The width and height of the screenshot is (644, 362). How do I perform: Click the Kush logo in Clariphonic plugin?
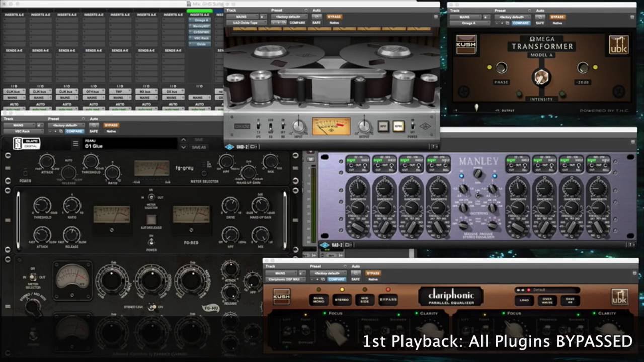click(282, 296)
